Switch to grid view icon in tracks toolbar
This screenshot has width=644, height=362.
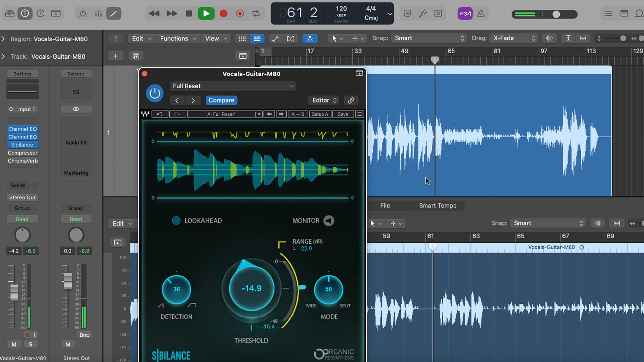tap(242, 39)
